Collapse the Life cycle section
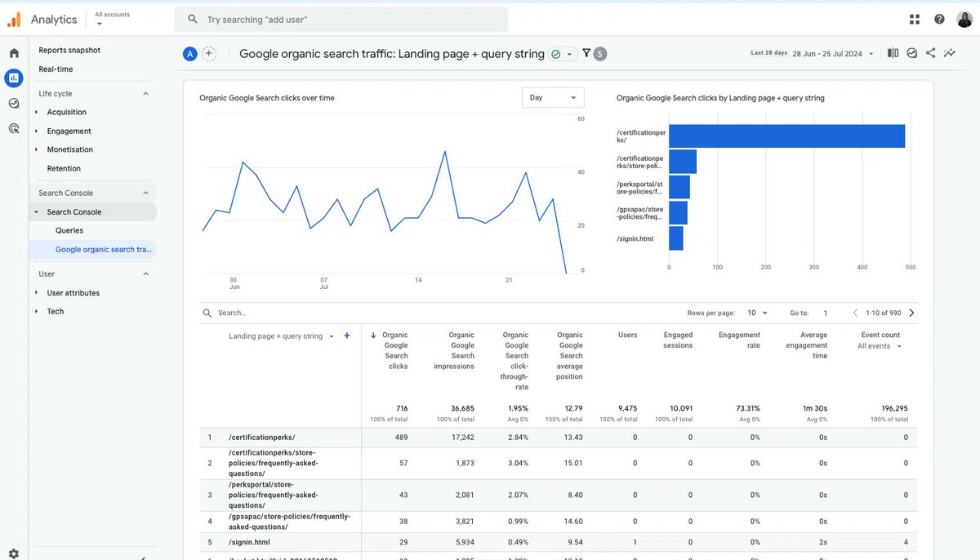The image size is (980, 560). 146,94
